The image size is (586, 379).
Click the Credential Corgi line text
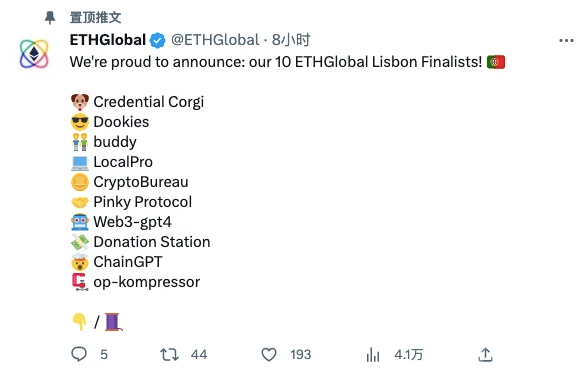(x=148, y=102)
